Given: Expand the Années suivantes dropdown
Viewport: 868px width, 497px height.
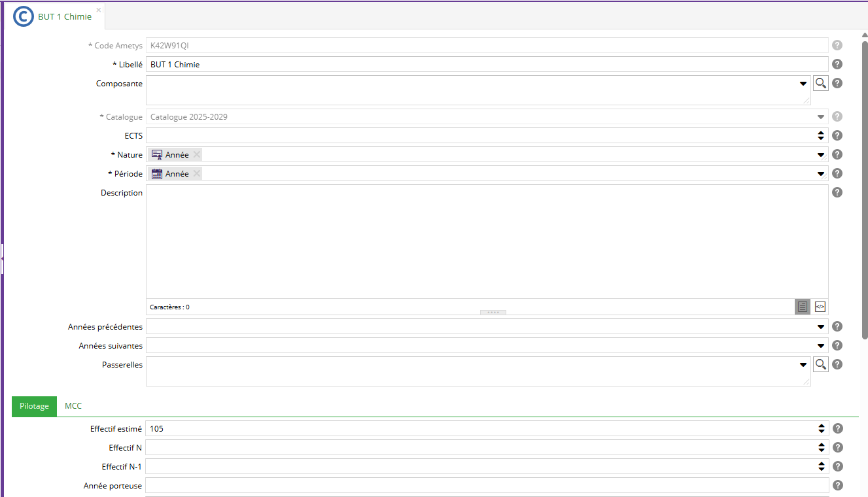Looking at the screenshot, I should 820,345.
